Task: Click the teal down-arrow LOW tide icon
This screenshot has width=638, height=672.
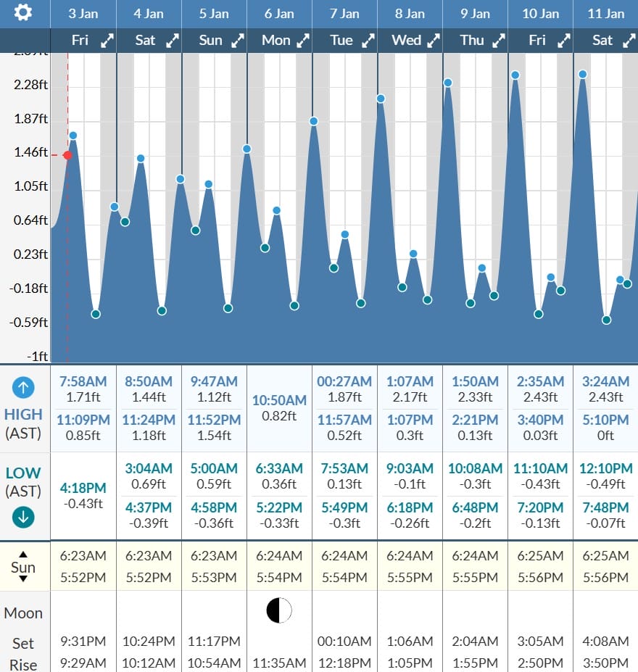Action: pos(23,517)
